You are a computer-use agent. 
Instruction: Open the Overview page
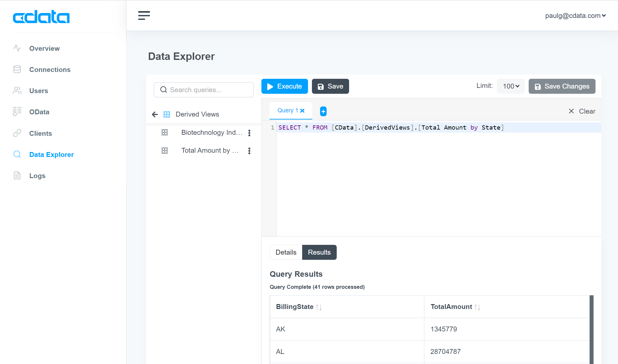tap(44, 49)
